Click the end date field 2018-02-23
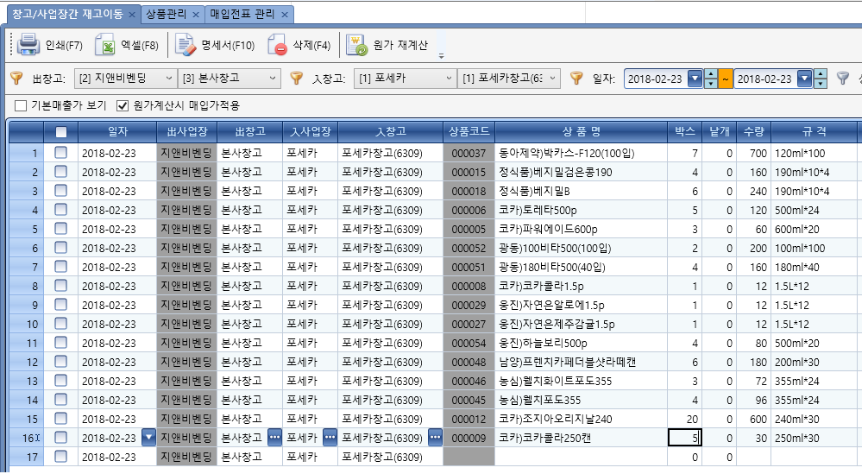 765,79
